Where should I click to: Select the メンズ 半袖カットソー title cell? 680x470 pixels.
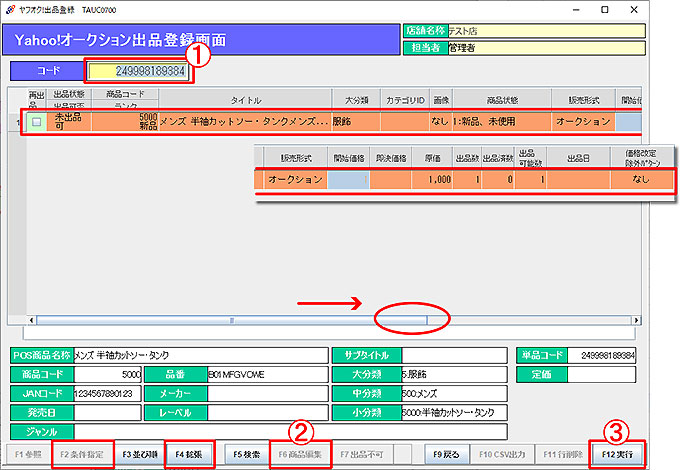click(x=244, y=122)
